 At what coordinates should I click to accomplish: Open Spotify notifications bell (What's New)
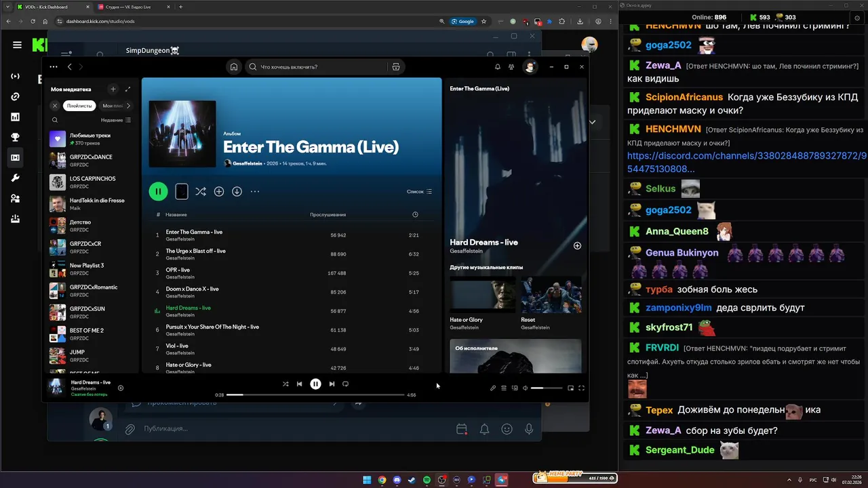coord(497,66)
